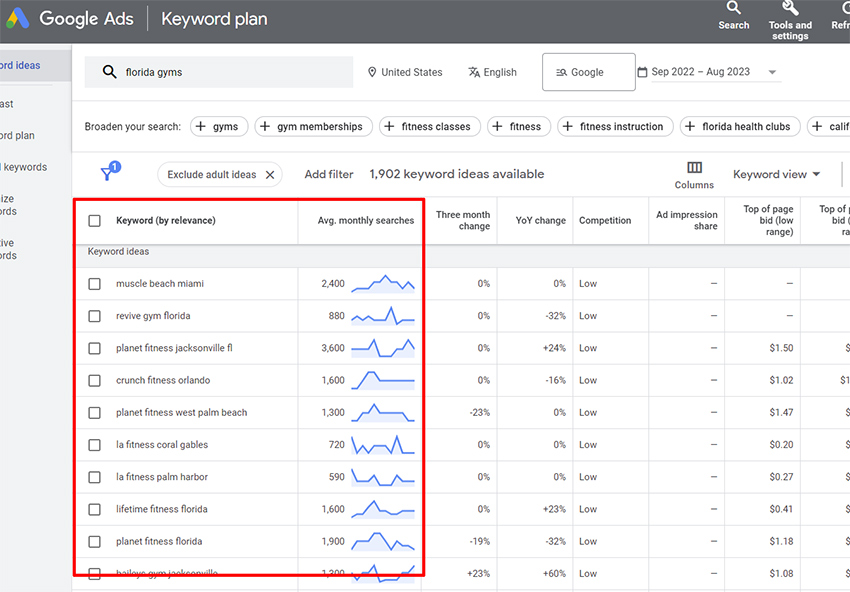Screen dimensions: 850x592
Task: View trend sparkline for muscle beach miami
Action: point(383,284)
